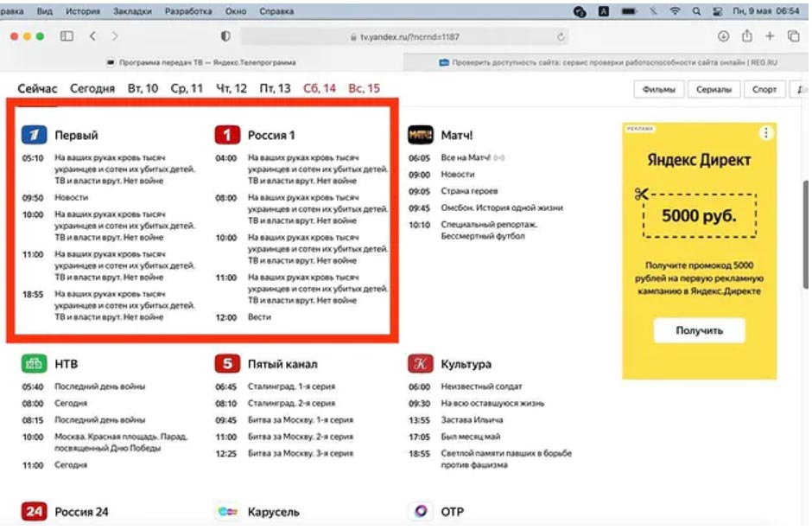The image size is (812, 530).
Task: Go back with the left arrow
Action: [92, 35]
